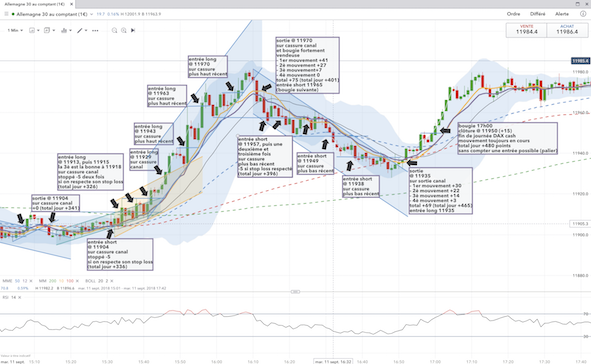Click the MM indicator label
This screenshot has height=364, width=591.
pyautogui.click(x=42, y=281)
